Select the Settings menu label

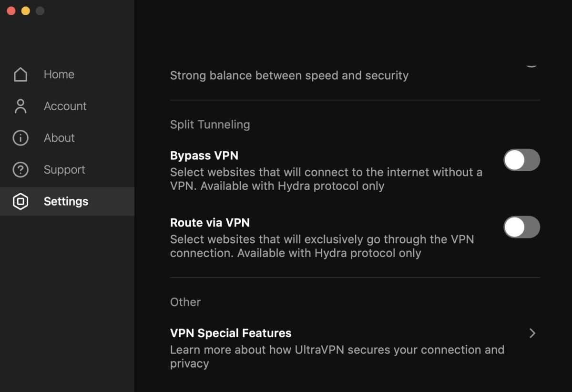[x=66, y=201]
